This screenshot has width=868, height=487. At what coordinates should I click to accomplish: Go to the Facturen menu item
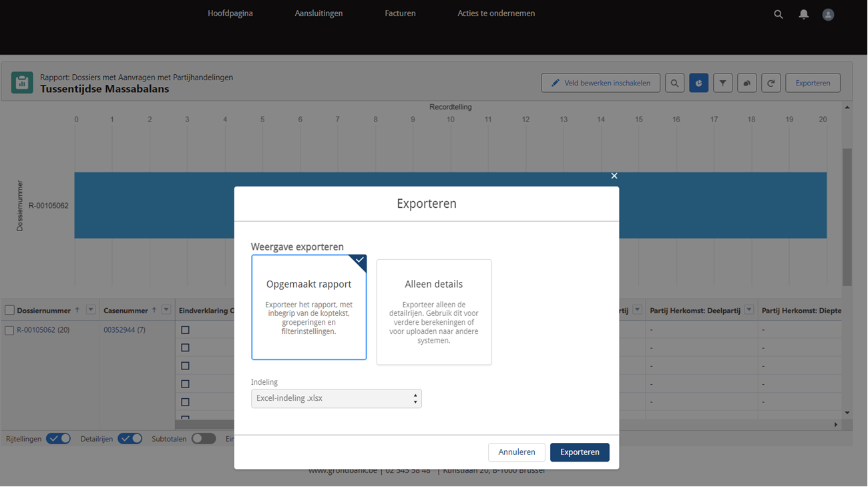pyautogui.click(x=401, y=13)
